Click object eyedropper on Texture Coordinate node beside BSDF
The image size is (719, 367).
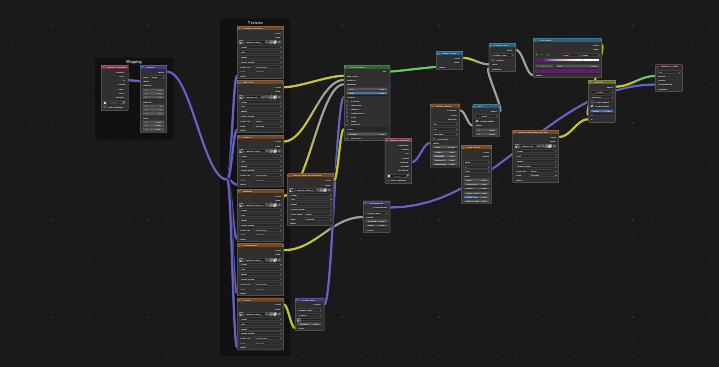point(408,176)
